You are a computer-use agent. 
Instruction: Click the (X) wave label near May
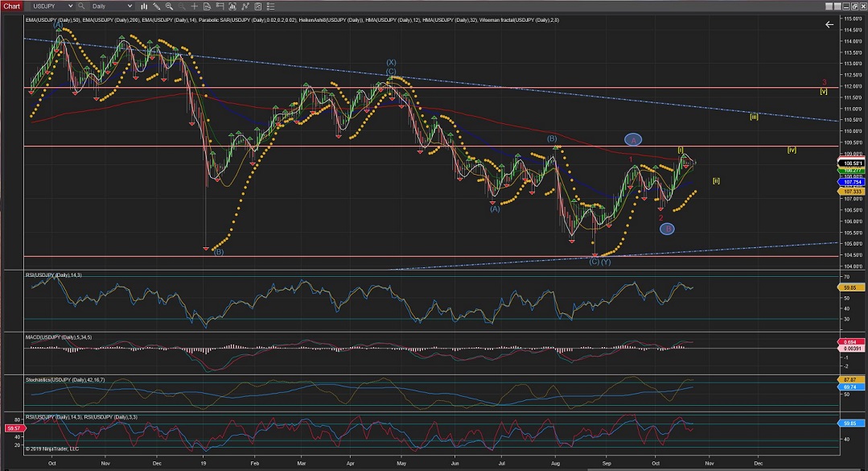click(392, 63)
